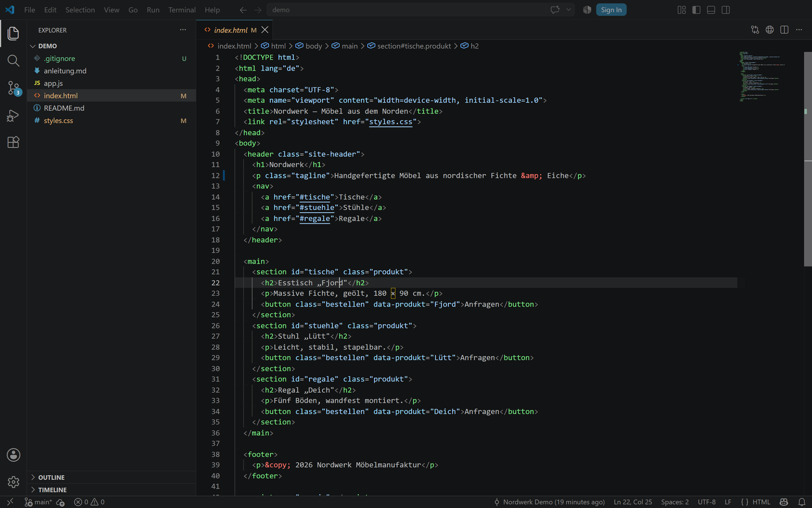Open the html element breadcrumb dropdown
The image size is (812, 508).
pos(273,46)
